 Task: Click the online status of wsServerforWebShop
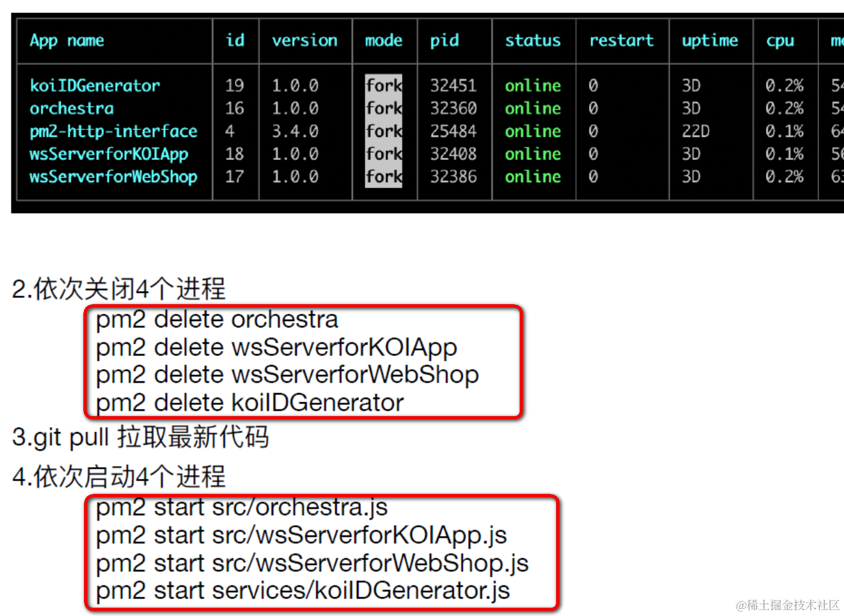point(533,177)
